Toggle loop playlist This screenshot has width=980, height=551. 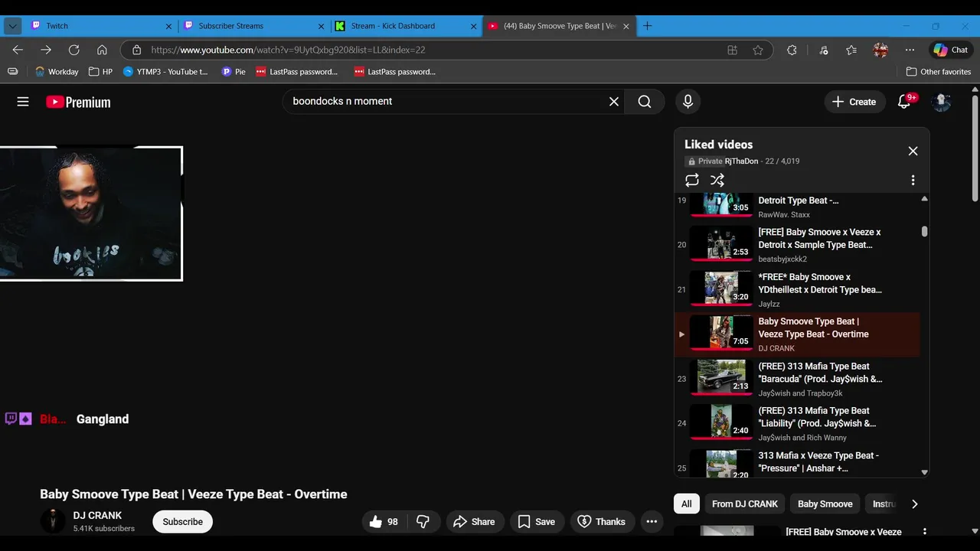click(x=692, y=180)
